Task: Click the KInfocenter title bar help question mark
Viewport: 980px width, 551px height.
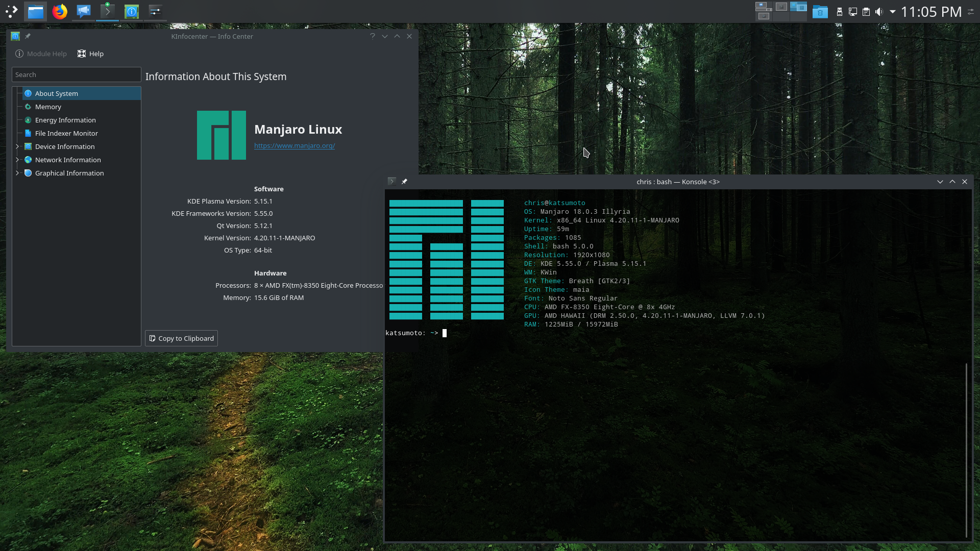Action: click(373, 36)
